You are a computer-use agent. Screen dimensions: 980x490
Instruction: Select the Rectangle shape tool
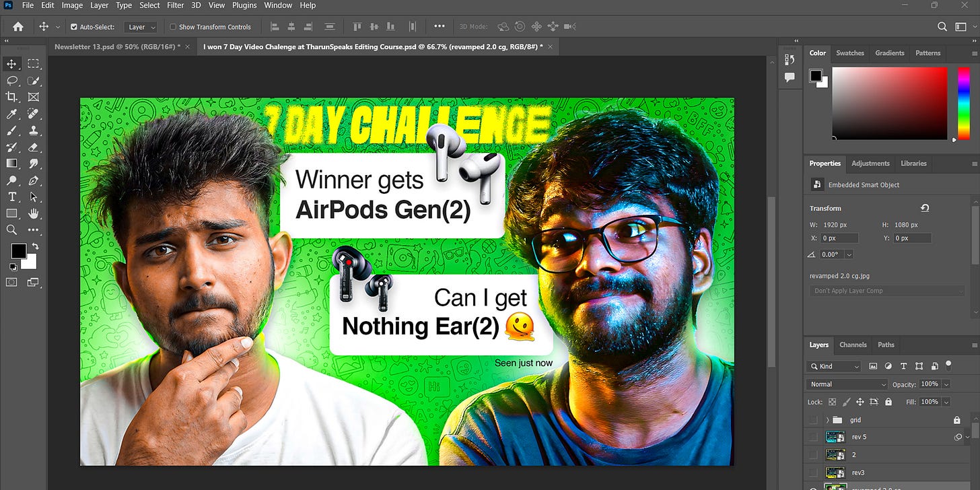[x=12, y=213]
